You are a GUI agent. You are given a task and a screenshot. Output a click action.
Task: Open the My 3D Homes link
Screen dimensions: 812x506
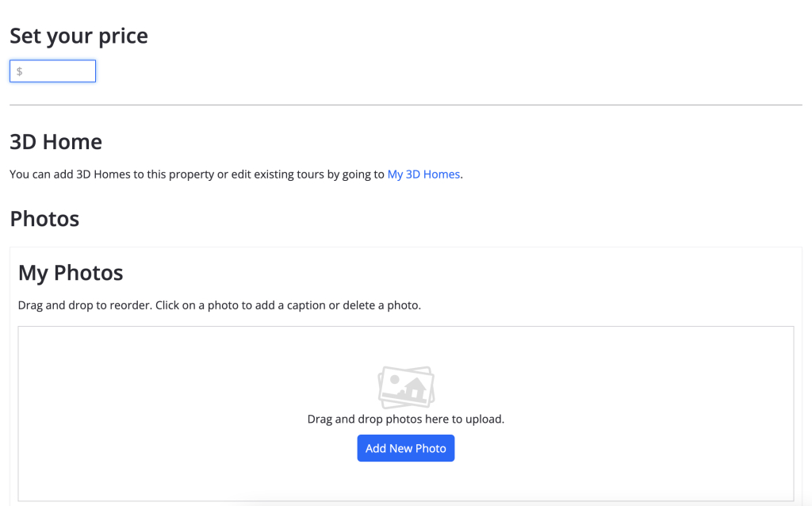(423, 174)
